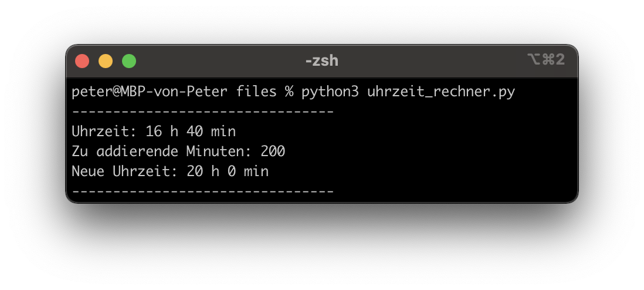Click the word files in prompt
The image size is (644, 290).
[256, 92]
